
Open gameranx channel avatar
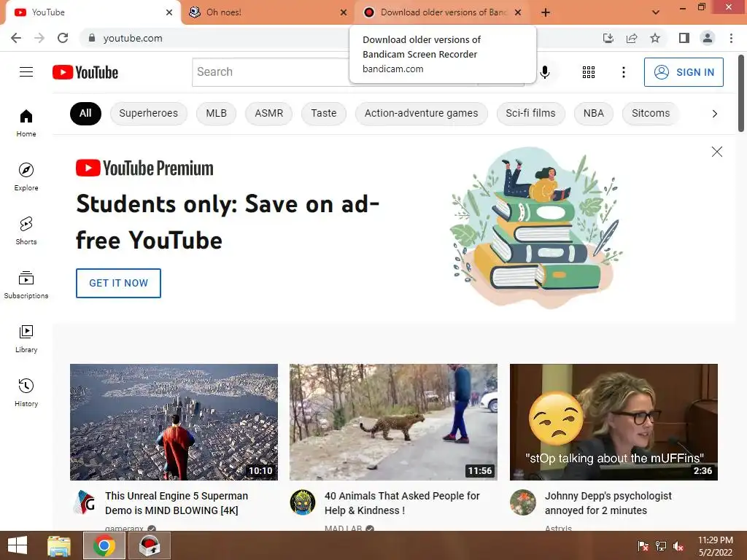click(x=85, y=502)
